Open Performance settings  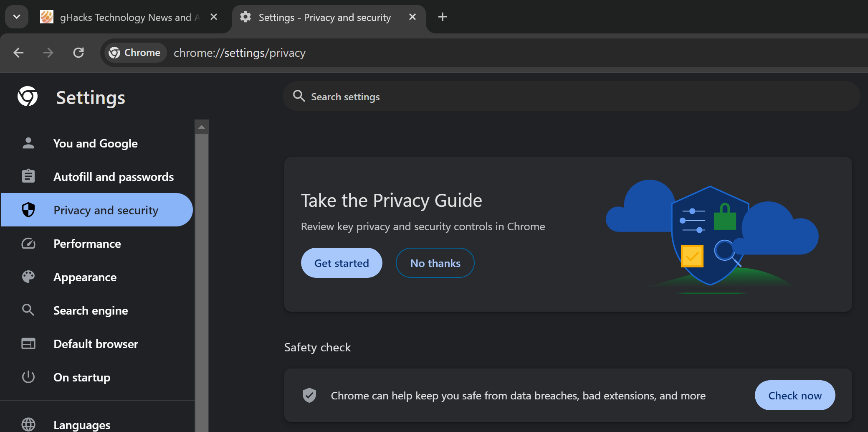pos(97,244)
